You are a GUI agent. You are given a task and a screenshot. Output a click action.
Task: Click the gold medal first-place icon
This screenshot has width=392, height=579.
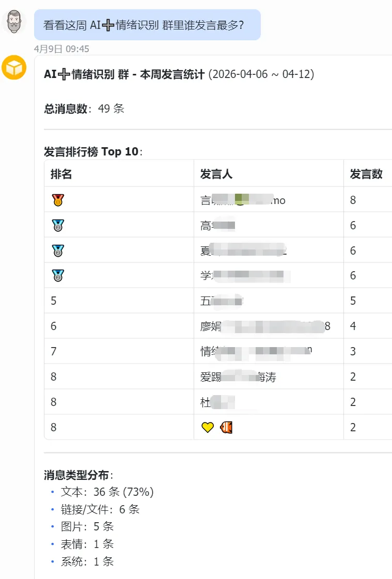pos(58,200)
